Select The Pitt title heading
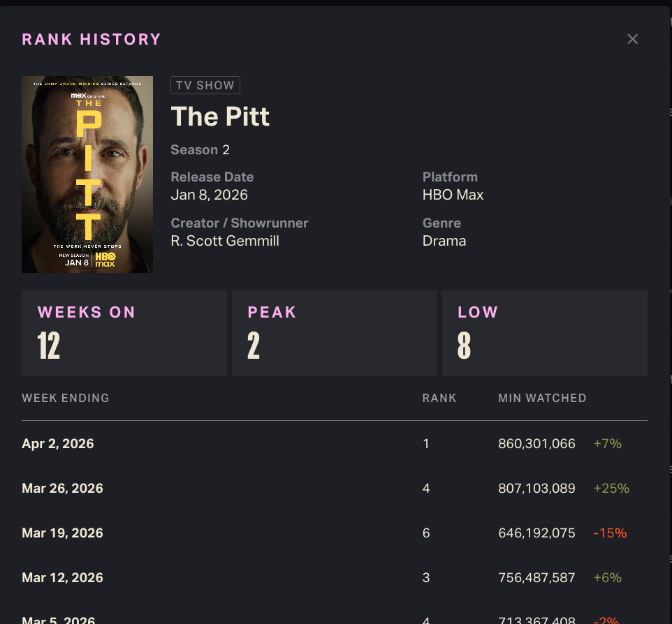Screen dimensions: 672x624 220,117
